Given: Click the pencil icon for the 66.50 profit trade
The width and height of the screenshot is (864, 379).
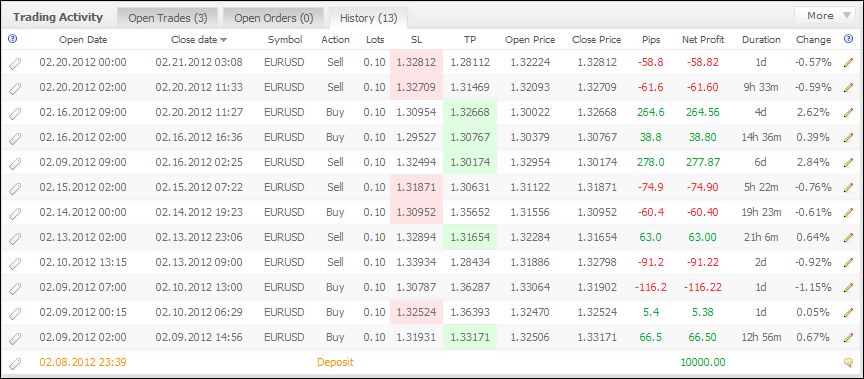Looking at the screenshot, I should (848, 337).
